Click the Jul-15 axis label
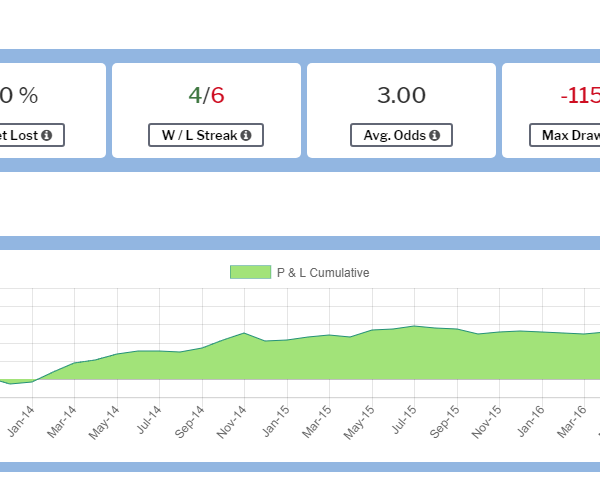Image resolution: width=600 pixels, height=487 pixels. pos(404,420)
